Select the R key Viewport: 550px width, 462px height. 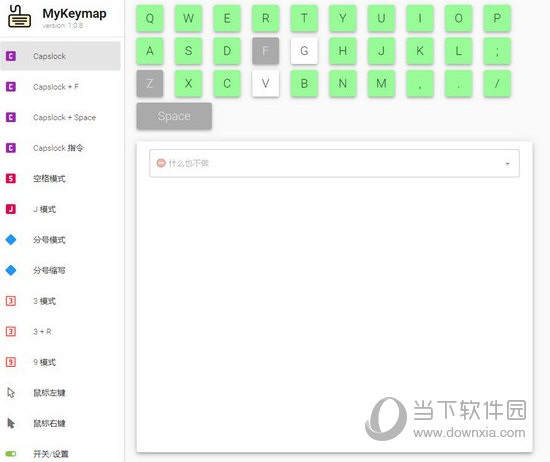coord(266,18)
